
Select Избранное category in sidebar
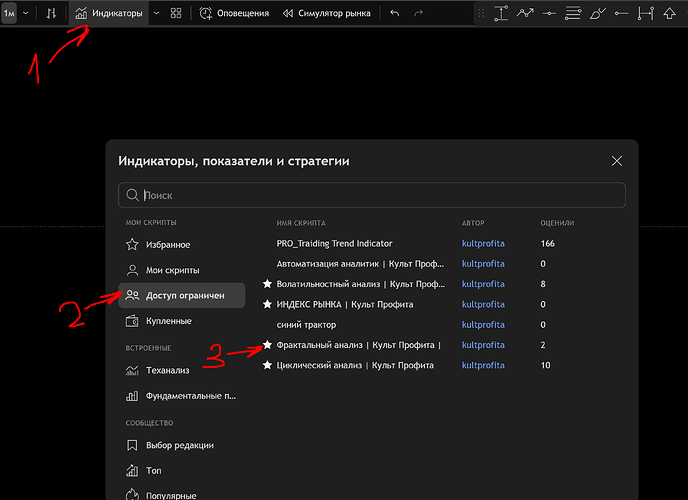[167, 244]
